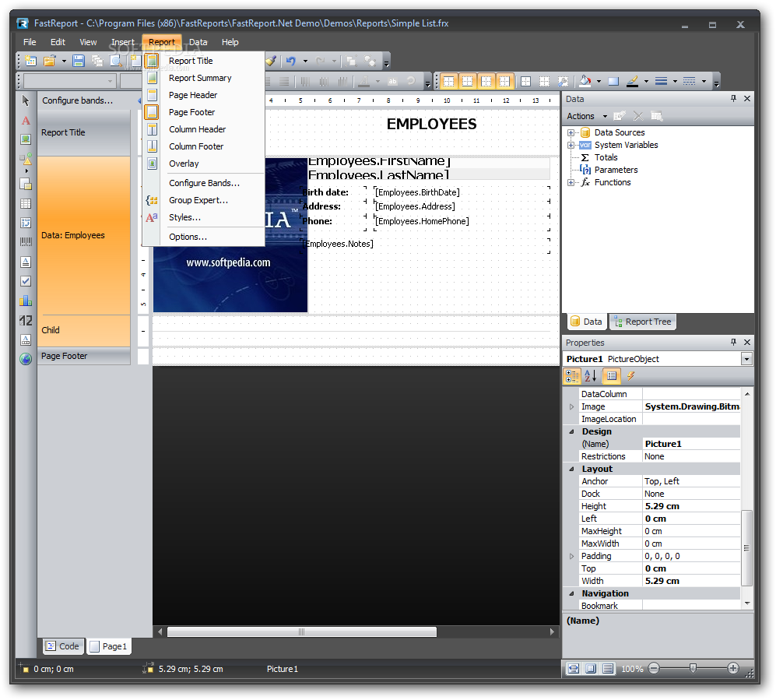Collapse the Layout property category
The height and width of the screenshot is (700, 776).
[571, 469]
